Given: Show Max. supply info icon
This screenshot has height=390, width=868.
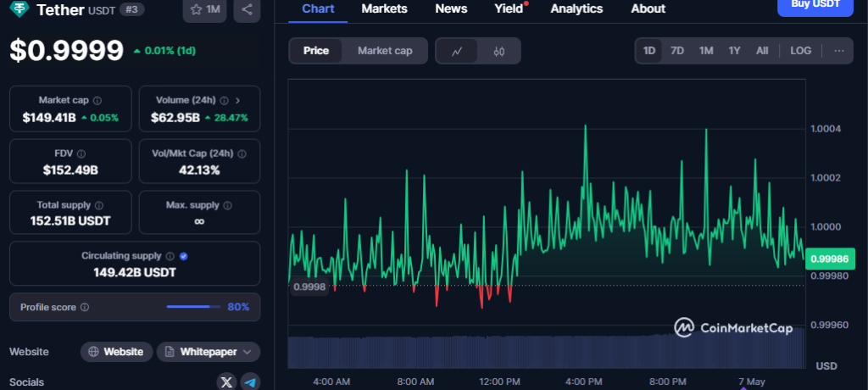Looking at the screenshot, I should pos(227,205).
